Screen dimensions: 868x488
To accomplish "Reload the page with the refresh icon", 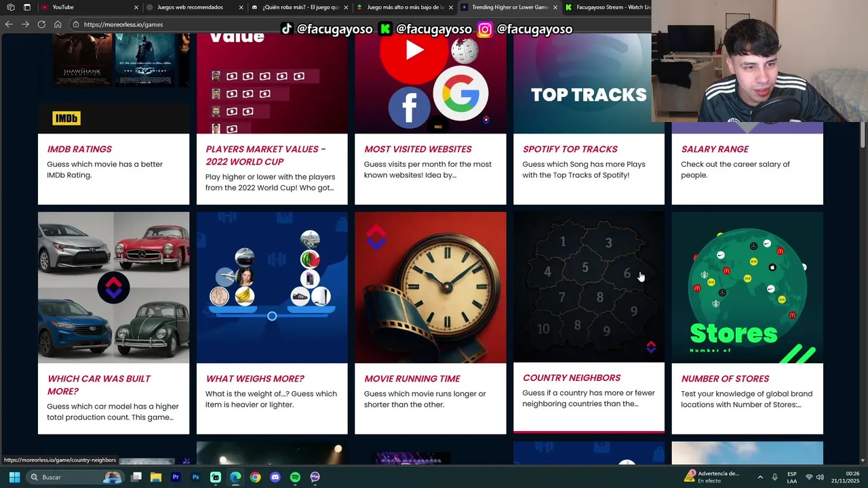I will coord(41,24).
